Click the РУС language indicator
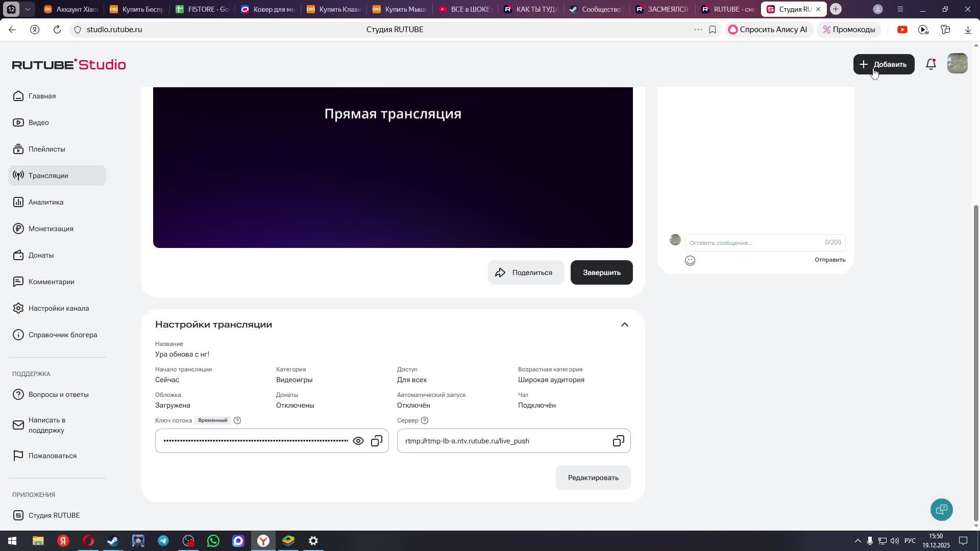Image resolution: width=980 pixels, height=551 pixels. 910,541
